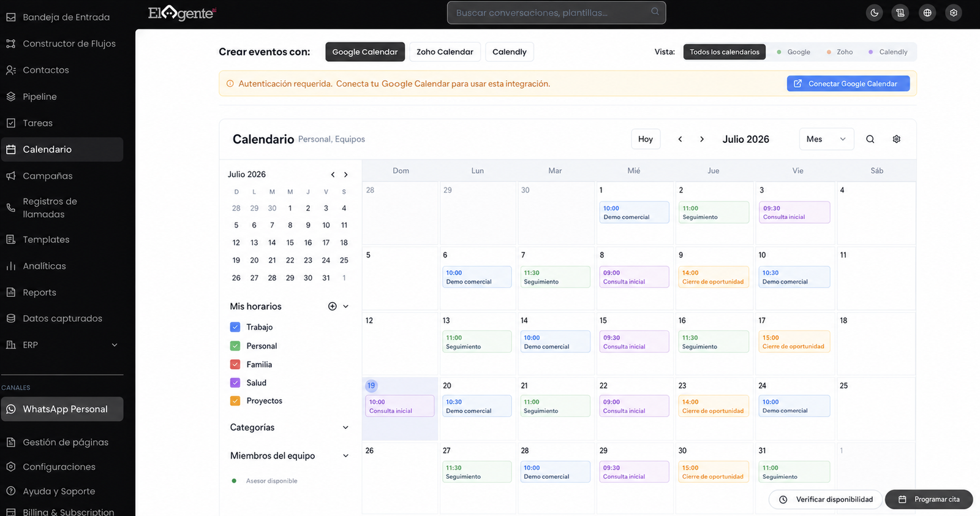Toggle the Proyectos schedule checkbox
The width and height of the screenshot is (980, 516).
tap(235, 401)
